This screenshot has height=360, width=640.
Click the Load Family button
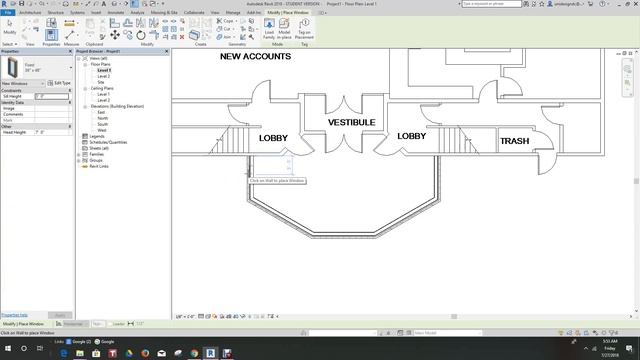(269, 29)
